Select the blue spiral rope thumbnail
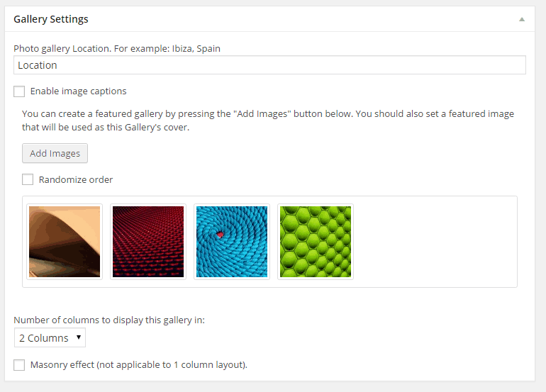The height and width of the screenshot is (392, 546). 232,242
